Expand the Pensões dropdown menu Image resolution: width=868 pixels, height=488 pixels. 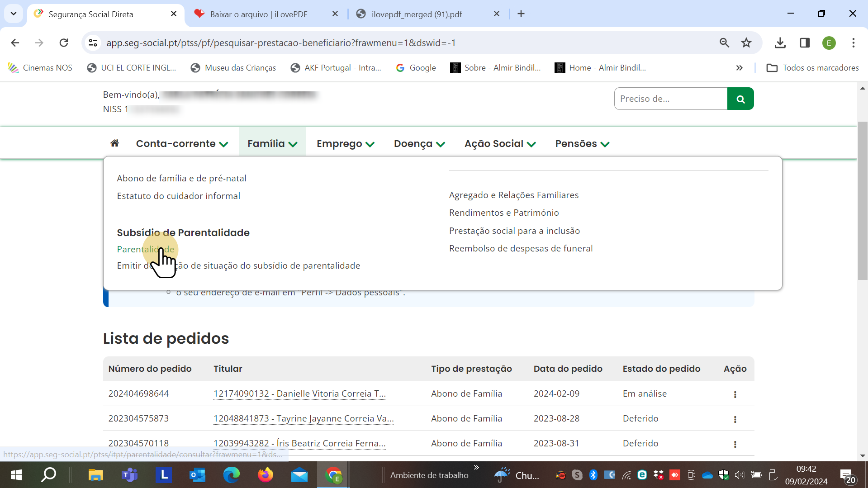(582, 144)
